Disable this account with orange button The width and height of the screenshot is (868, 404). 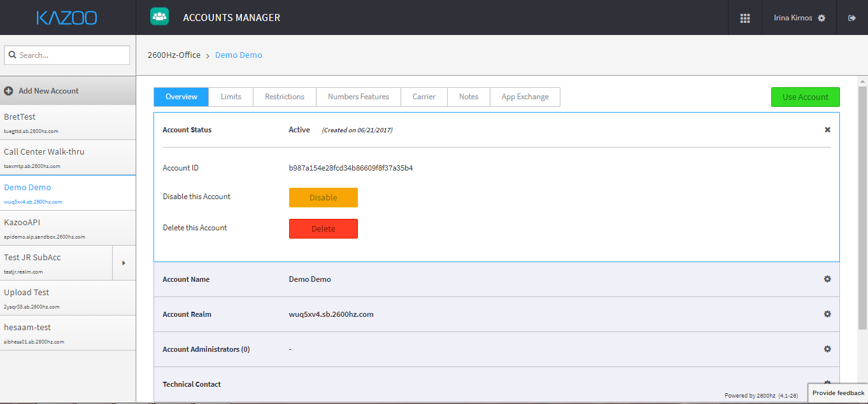tap(324, 197)
